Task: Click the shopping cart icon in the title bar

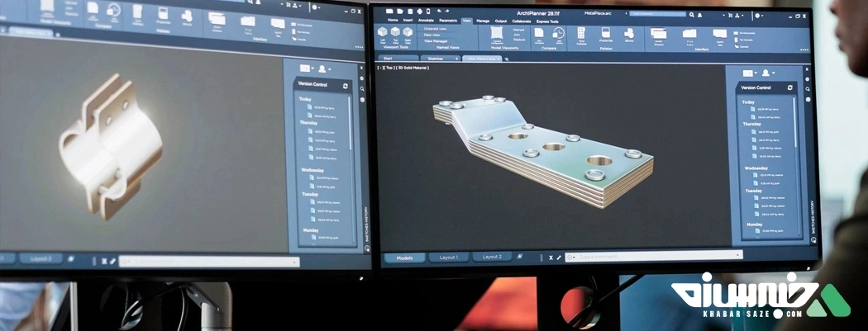Action: (x=732, y=15)
